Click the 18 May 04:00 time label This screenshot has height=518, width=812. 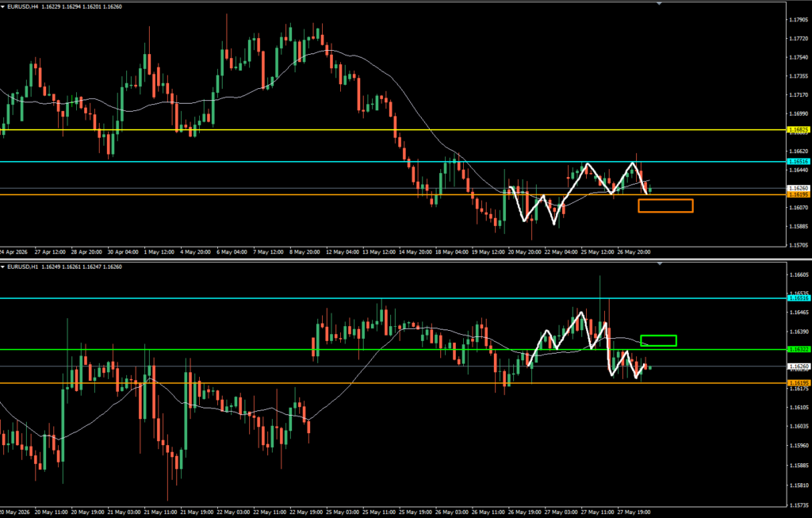pos(452,252)
